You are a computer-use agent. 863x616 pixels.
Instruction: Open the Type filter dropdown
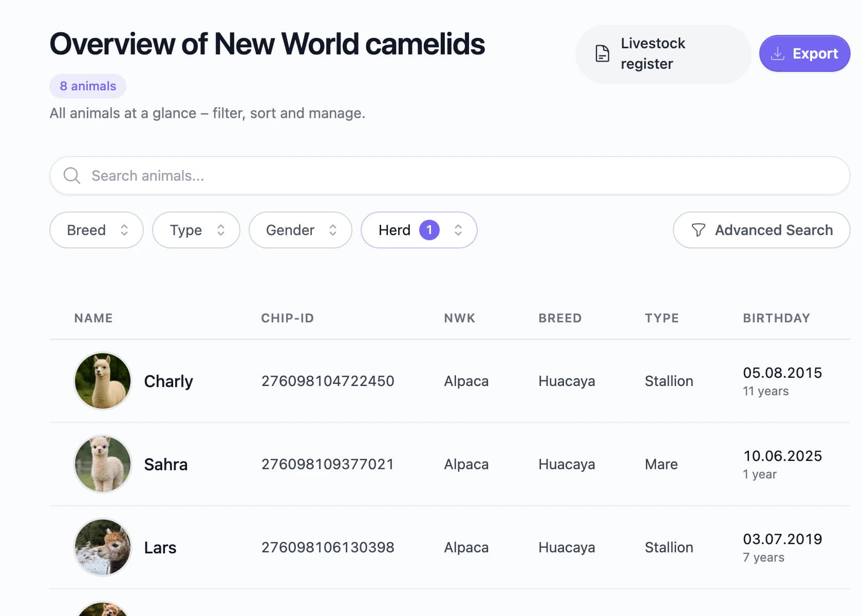[x=196, y=230]
